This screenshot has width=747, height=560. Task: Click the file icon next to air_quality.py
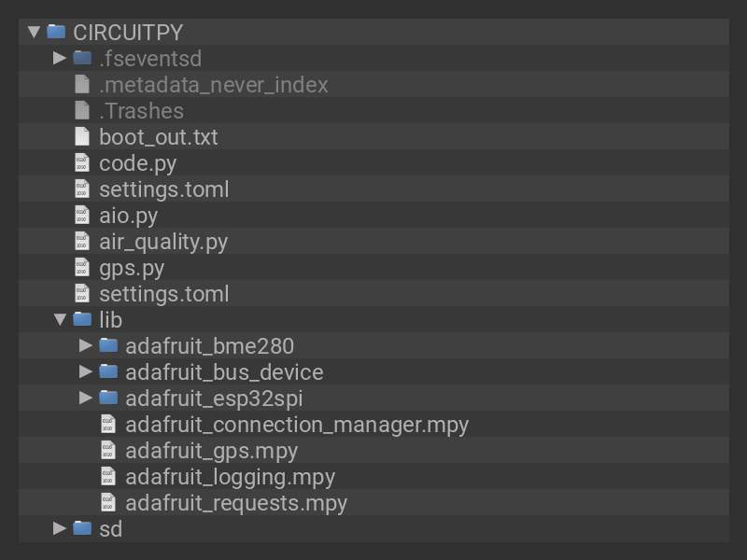(82, 242)
